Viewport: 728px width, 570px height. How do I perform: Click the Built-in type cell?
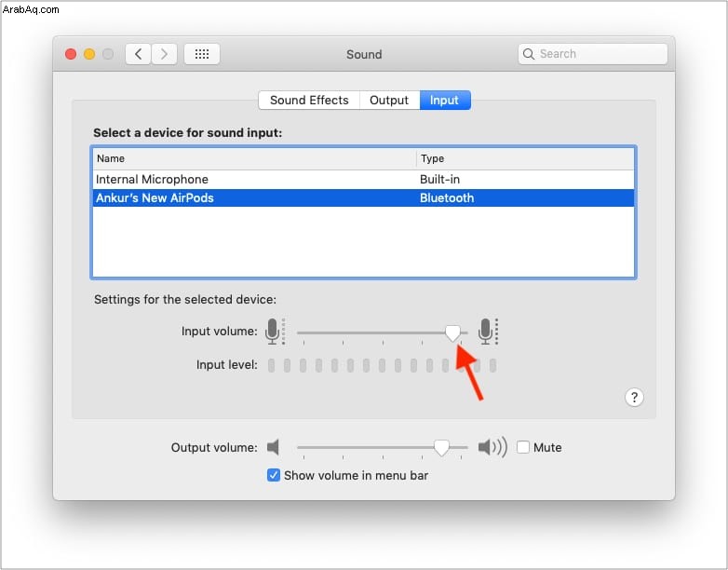(439, 180)
